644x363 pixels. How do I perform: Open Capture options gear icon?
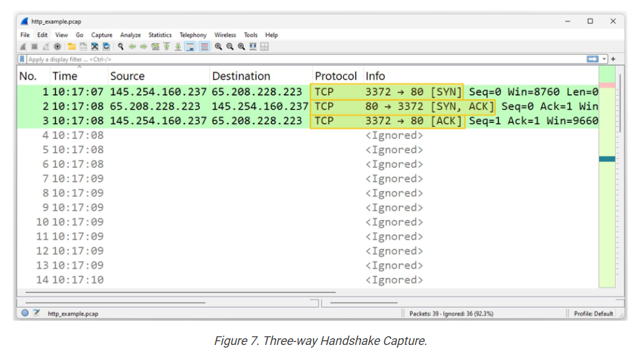[57, 47]
